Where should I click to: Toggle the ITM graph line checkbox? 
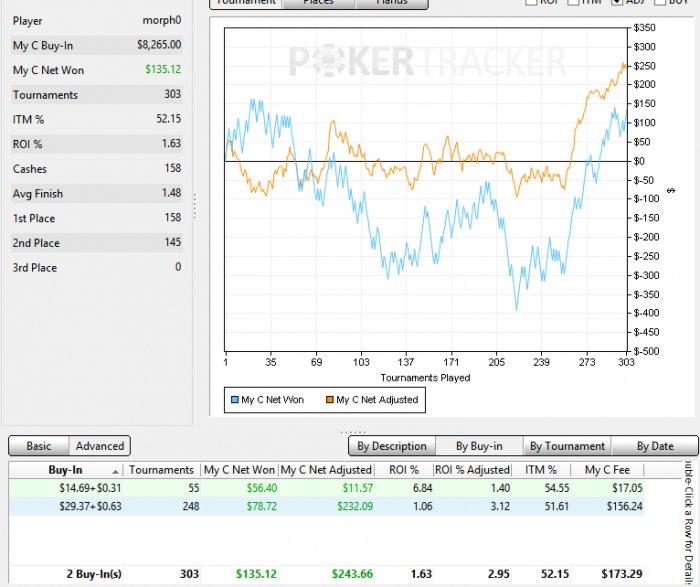pyautogui.click(x=573, y=2)
